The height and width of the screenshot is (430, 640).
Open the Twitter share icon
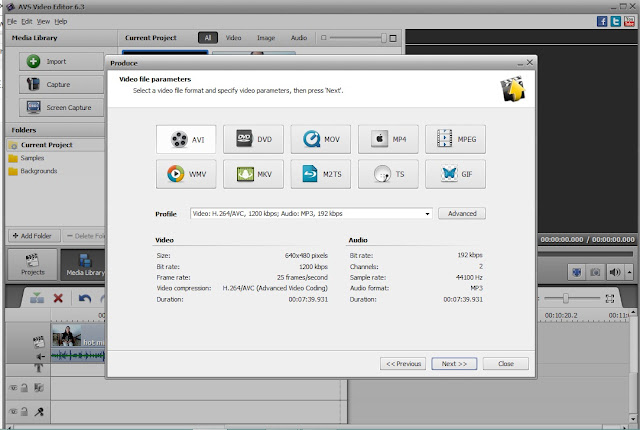point(616,21)
